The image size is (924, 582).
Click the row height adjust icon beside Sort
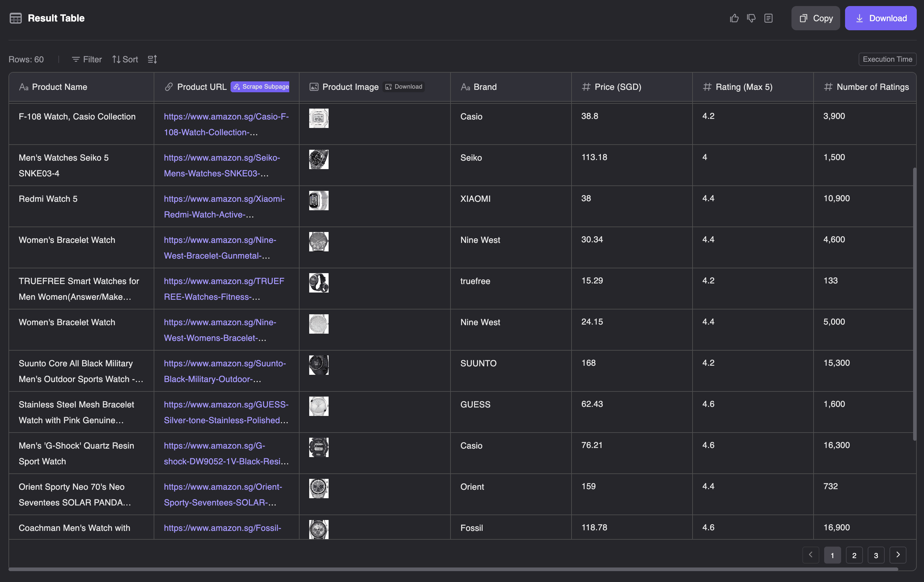click(152, 59)
